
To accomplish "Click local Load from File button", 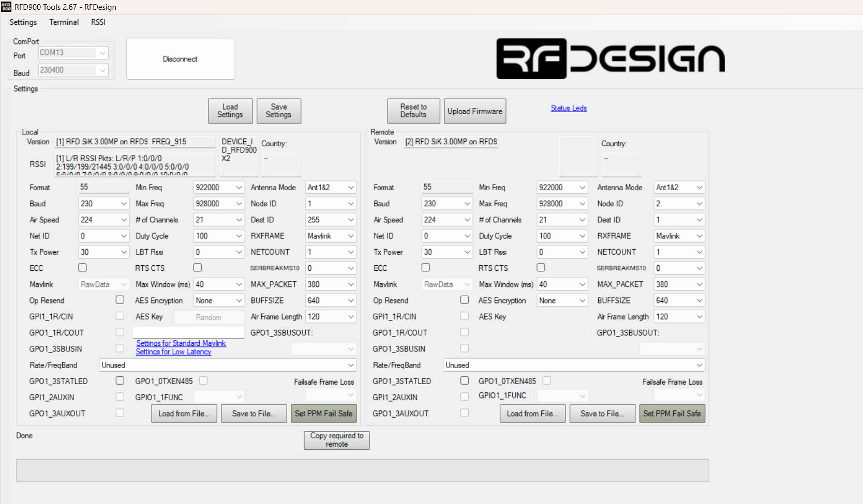I will 184,414.
